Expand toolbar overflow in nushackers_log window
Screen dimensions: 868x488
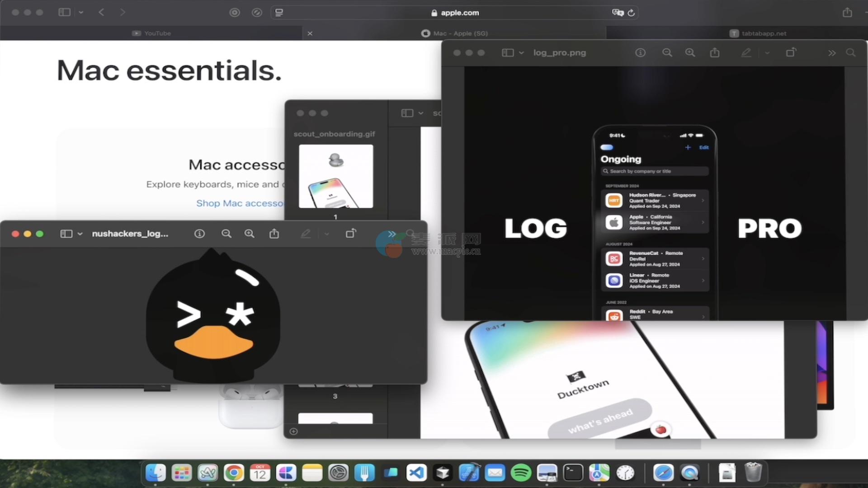[392, 234]
